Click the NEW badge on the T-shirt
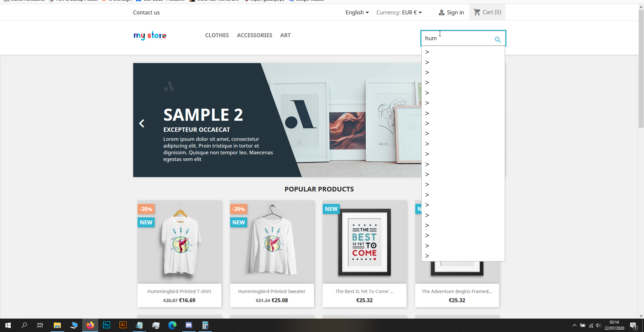Image resolution: width=644 pixels, height=332 pixels. tap(146, 222)
